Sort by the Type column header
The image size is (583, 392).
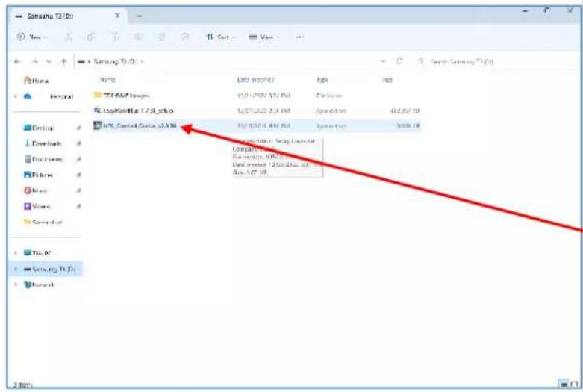(x=322, y=80)
